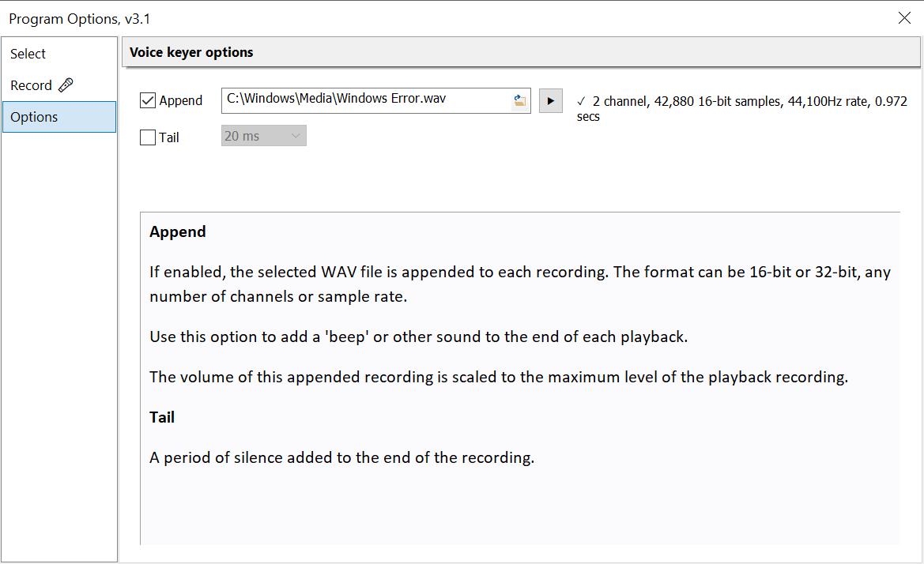Disable the Append checkbox

pos(148,100)
